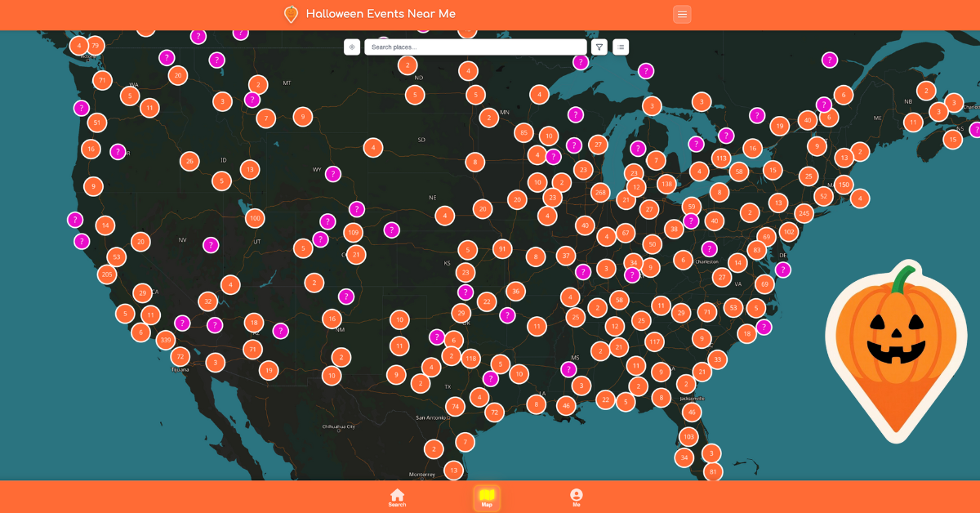The width and height of the screenshot is (980, 513).
Task: Select the 118 cluster in Texas
Action: tap(470, 358)
